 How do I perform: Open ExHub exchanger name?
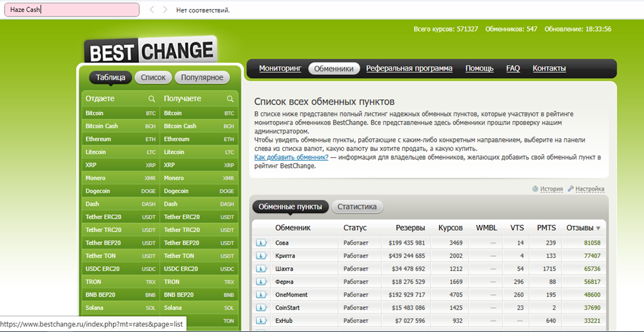(x=284, y=321)
